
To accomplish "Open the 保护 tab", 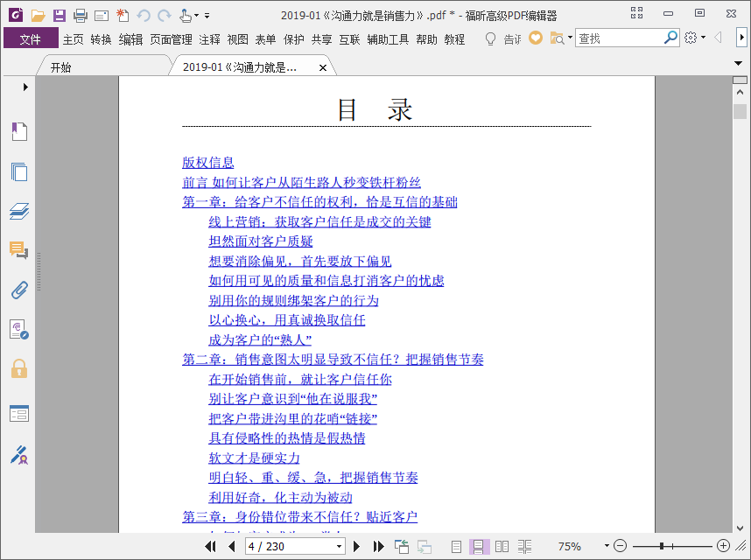I will (293, 39).
